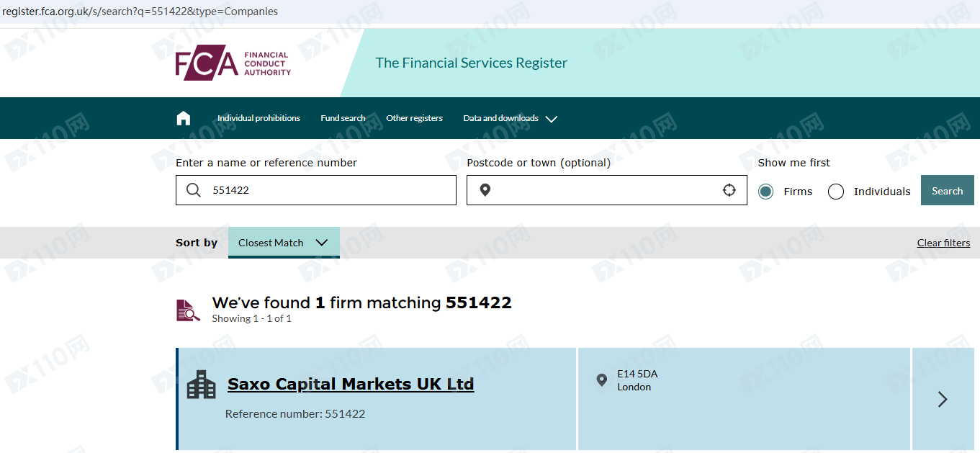Click the search results document icon
The image size is (980, 453).
pyautogui.click(x=188, y=310)
